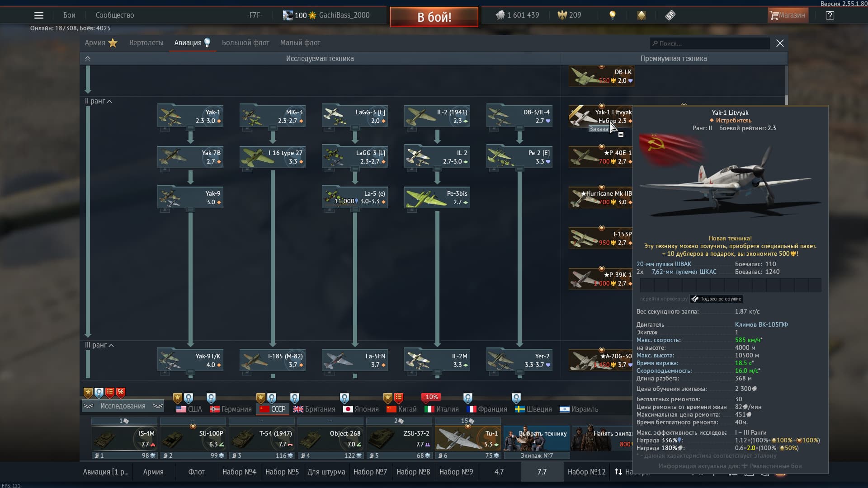
Task: Open the hamburger main menu icon
Action: [39, 15]
